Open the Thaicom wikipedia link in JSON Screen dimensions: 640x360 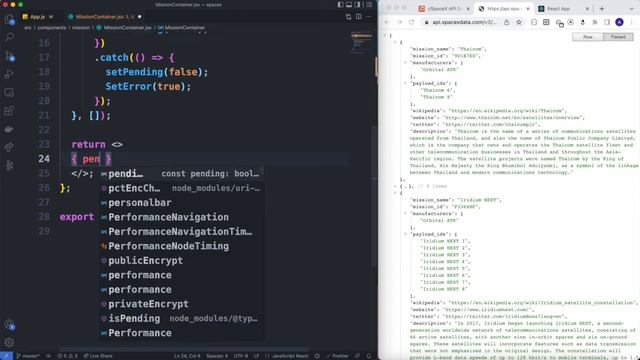[506, 111]
